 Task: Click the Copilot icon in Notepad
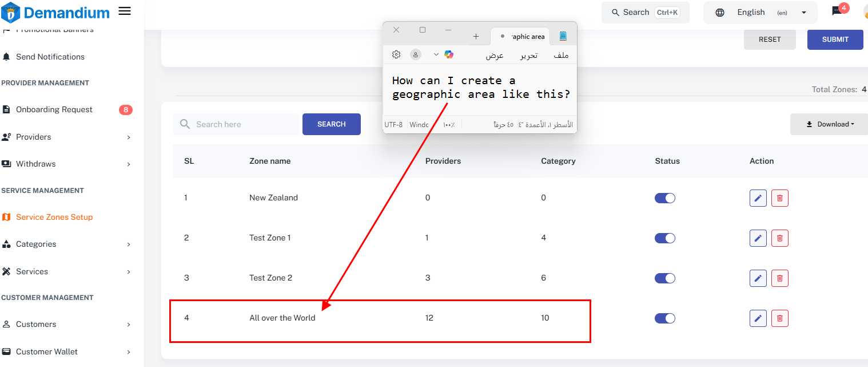click(449, 54)
